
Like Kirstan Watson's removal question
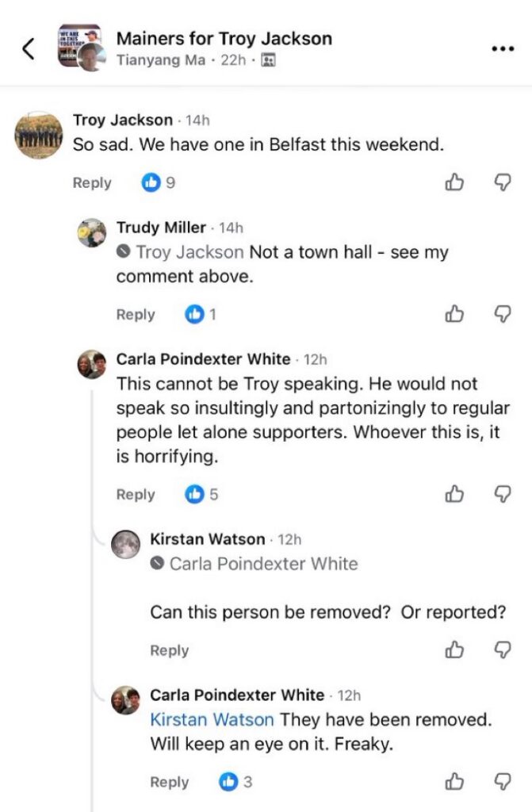[454, 649]
